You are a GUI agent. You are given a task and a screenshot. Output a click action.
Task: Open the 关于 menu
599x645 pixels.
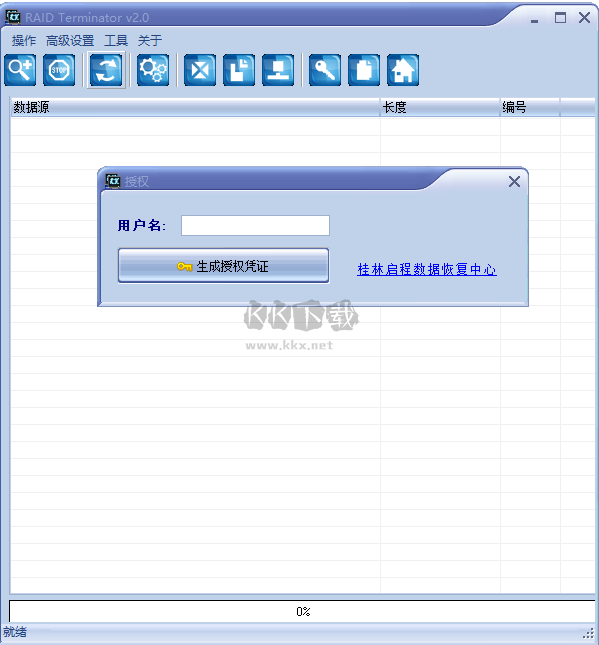150,40
